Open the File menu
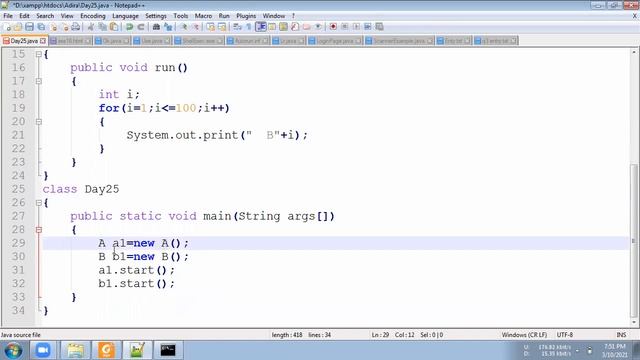Image resolution: width=640 pixels, height=360 pixels. (x=8, y=16)
